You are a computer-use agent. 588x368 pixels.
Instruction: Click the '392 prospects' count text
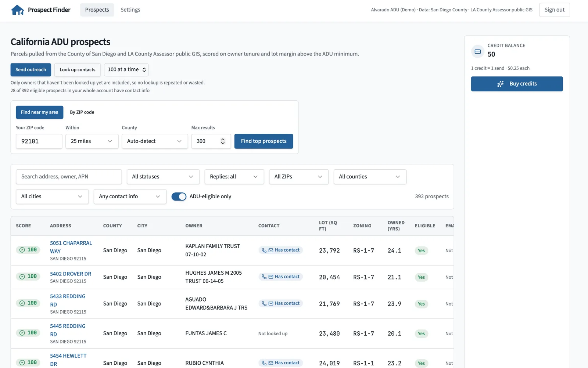[432, 196]
